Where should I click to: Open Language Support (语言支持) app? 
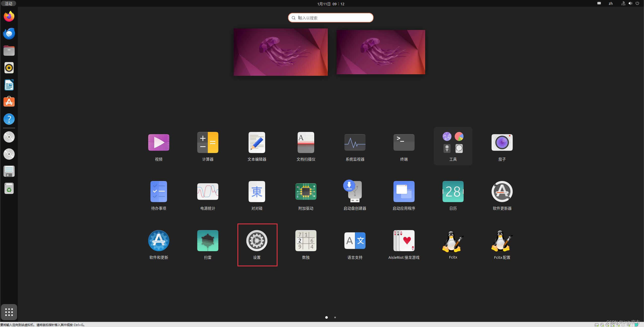click(x=355, y=241)
